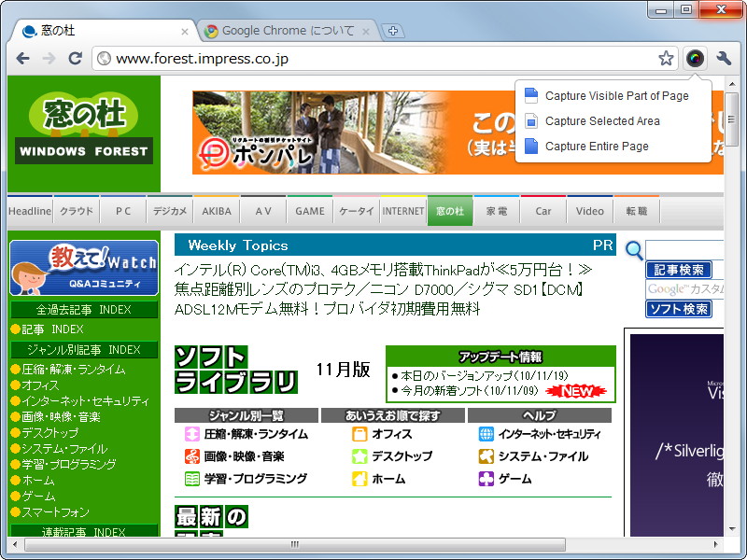Screen dimensions: 747x560
Task: Click the Google custom search field
Action: (685, 289)
